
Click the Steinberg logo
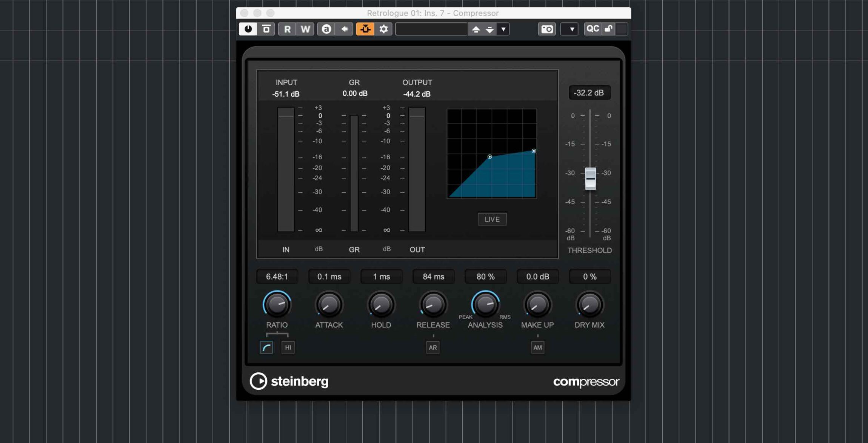click(289, 381)
